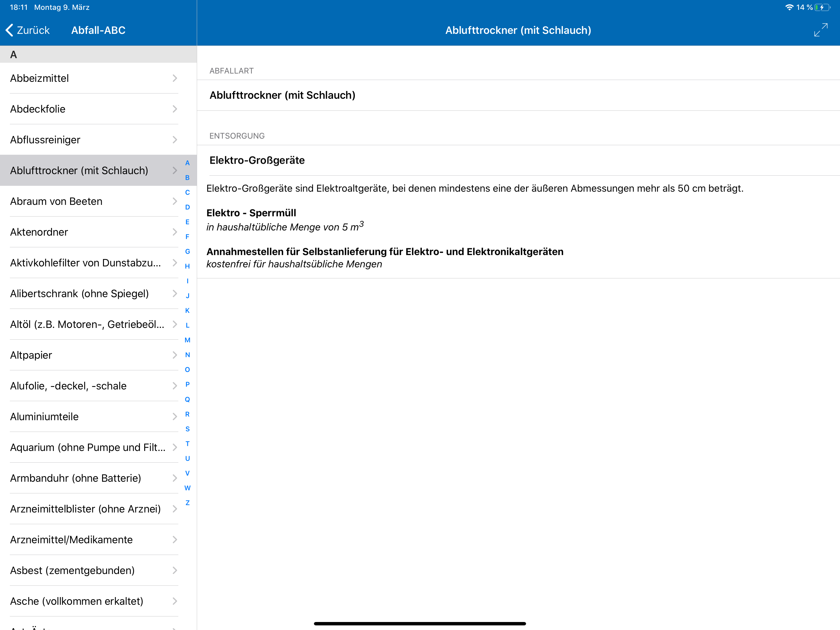Jump to letter Q in index
Screen dimensions: 840x630
click(x=187, y=399)
